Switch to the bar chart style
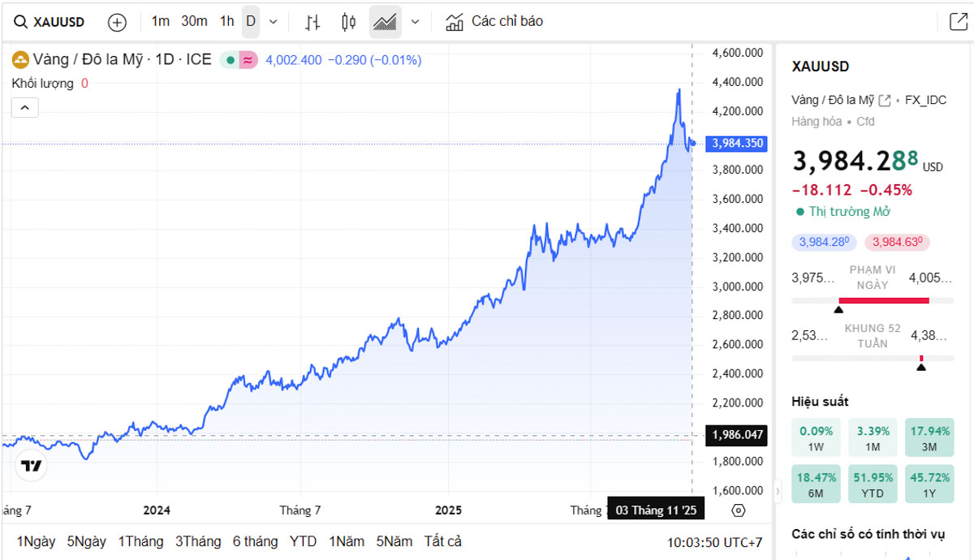The image size is (974, 560). [312, 22]
